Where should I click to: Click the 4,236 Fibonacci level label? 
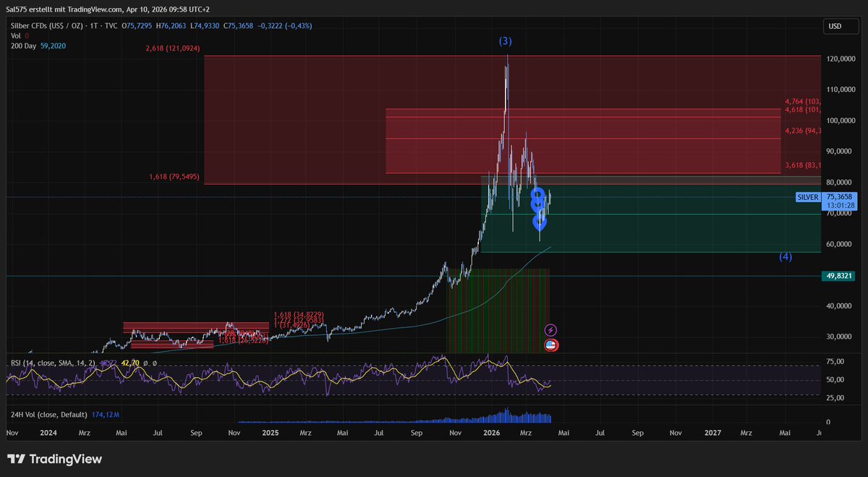click(803, 131)
